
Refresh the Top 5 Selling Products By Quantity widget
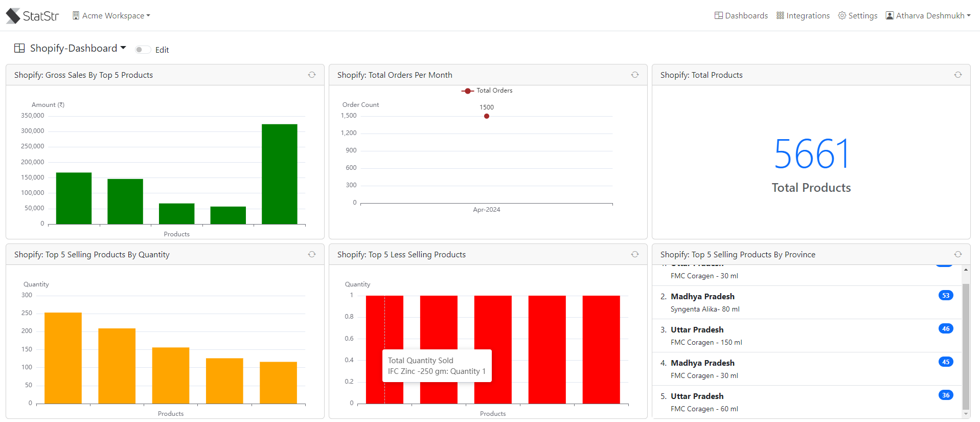(312, 254)
